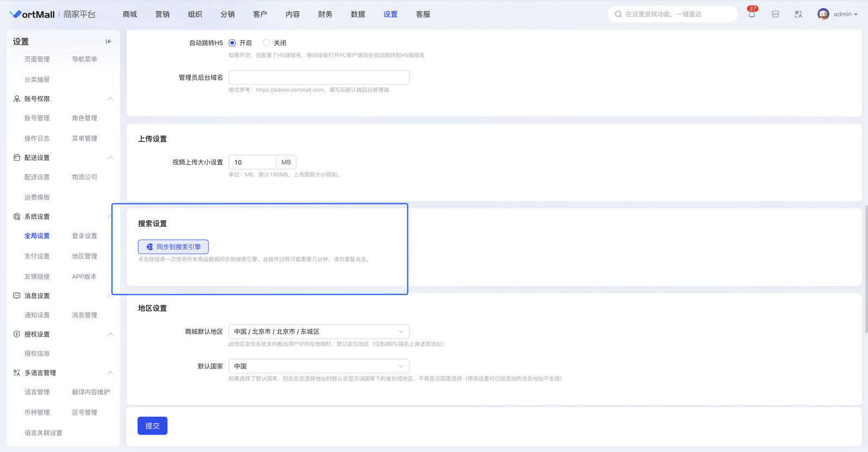Viewport: 868px width, 452px height.
Task: Click the 授权设置 shield icon
Action: tap(17, 334)
